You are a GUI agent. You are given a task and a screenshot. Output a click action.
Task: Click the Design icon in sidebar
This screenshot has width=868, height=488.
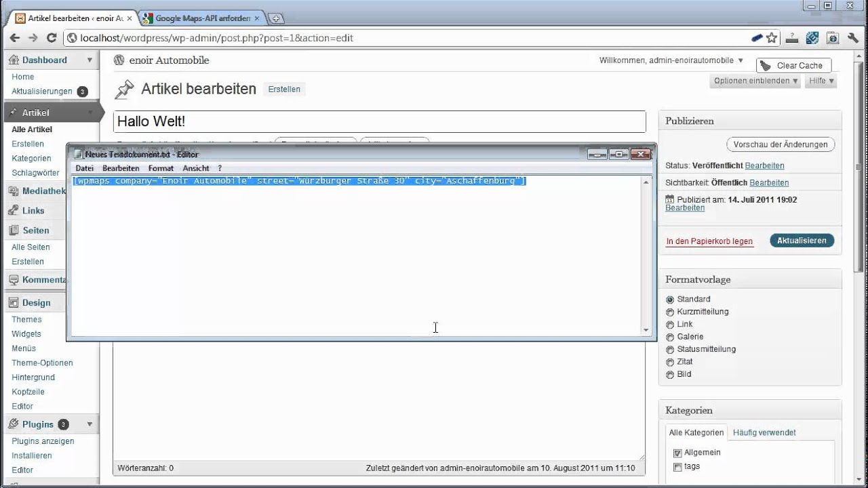[14, 303]
